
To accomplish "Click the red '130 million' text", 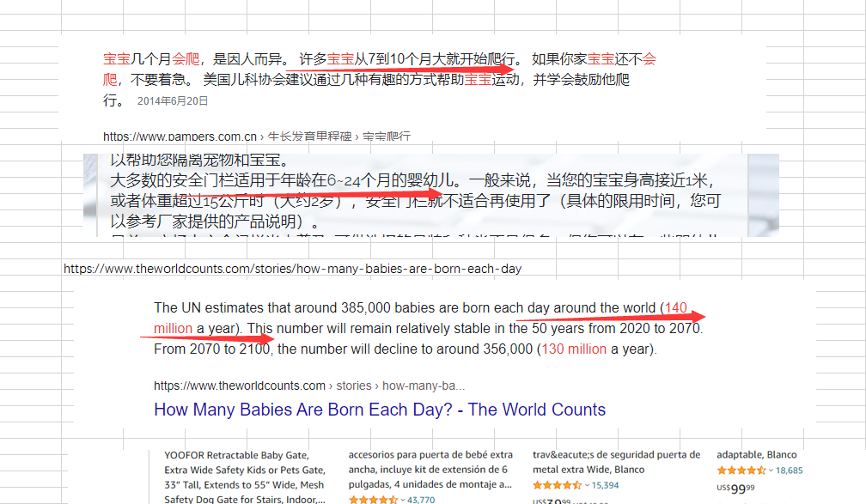I will coord(574,349).
